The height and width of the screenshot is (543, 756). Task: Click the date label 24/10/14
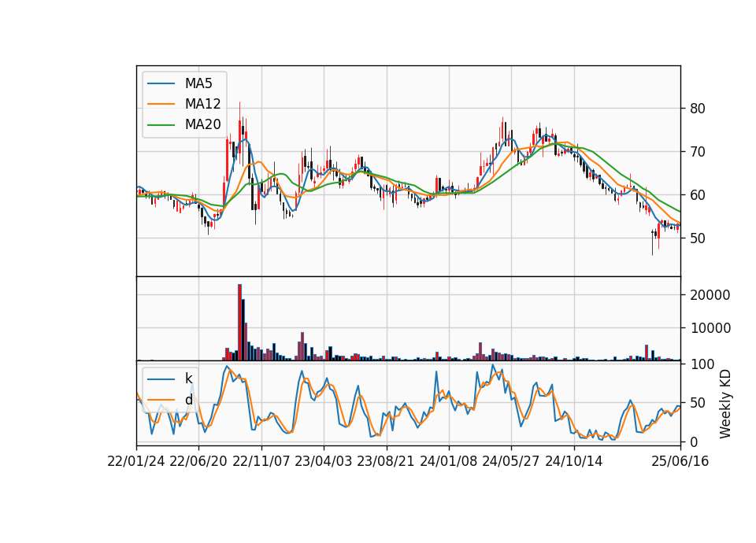pos(574,461)
